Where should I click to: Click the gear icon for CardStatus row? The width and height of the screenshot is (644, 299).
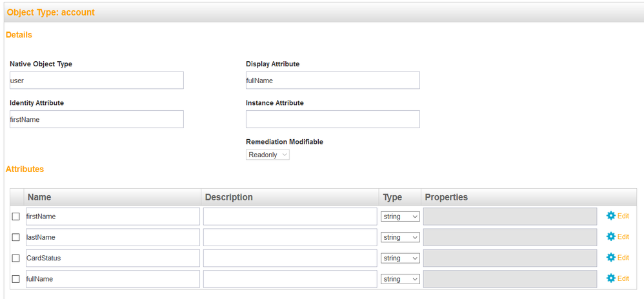click(x=611, y=258)
